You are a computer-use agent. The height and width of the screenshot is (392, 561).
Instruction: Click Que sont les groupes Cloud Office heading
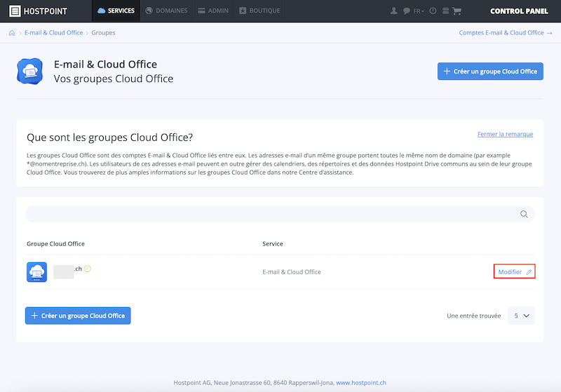pos(110,137)
